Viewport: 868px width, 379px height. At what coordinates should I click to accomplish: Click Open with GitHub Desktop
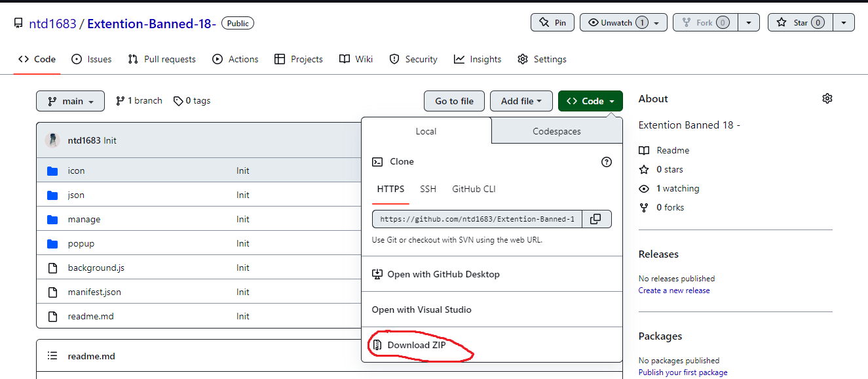491,274
